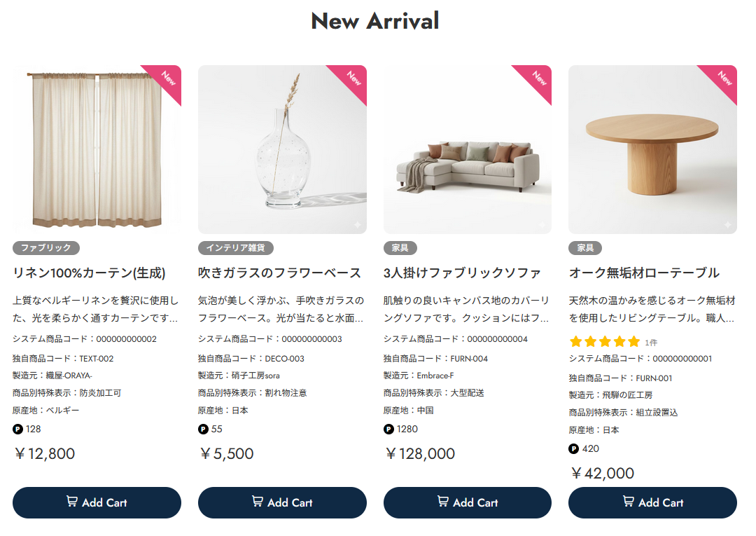Viewport: 756px width, 536px height.
Task: Click the point icon beside 128
Action: pos(17,429)
